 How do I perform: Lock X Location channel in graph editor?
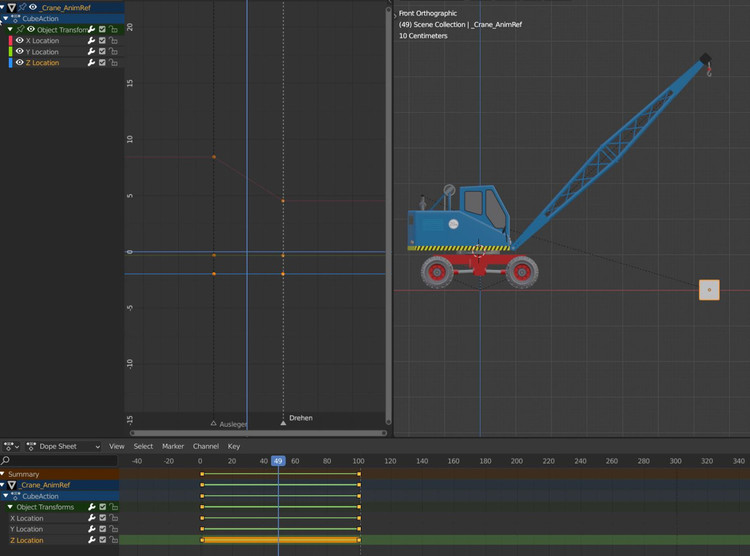[113, 40]
